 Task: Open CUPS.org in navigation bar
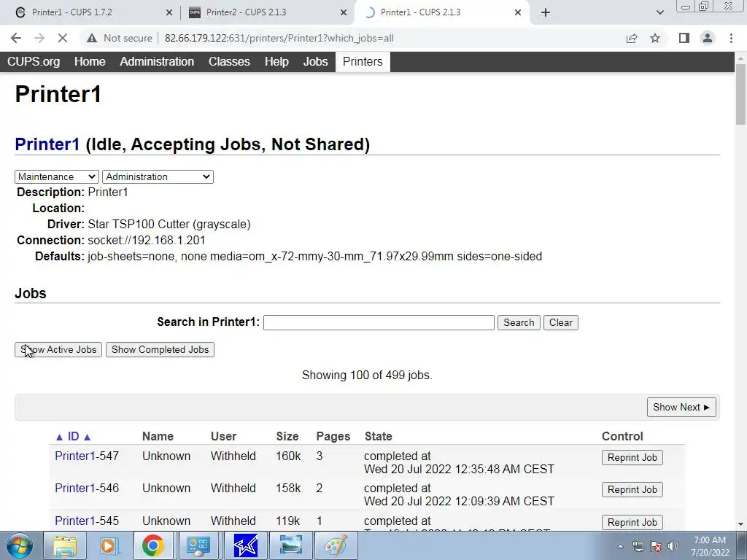34,61
